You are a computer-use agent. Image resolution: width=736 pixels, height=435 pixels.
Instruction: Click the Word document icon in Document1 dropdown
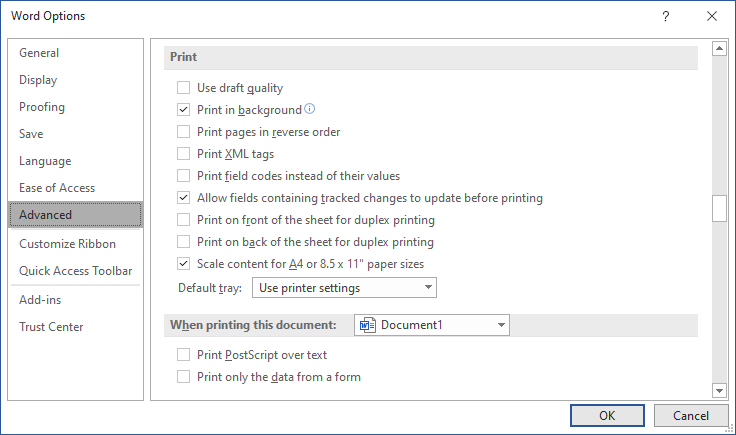[x=367, y=325]
